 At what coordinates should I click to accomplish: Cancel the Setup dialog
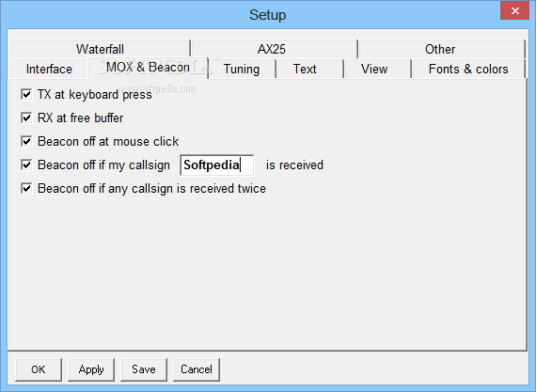pyautogui.click(x=197, y=369)
